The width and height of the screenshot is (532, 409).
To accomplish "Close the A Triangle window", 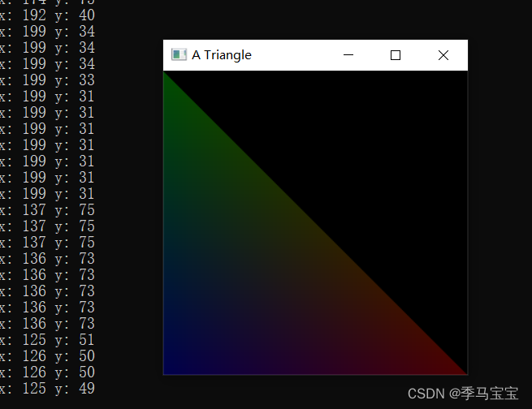I will coord(443,55).
